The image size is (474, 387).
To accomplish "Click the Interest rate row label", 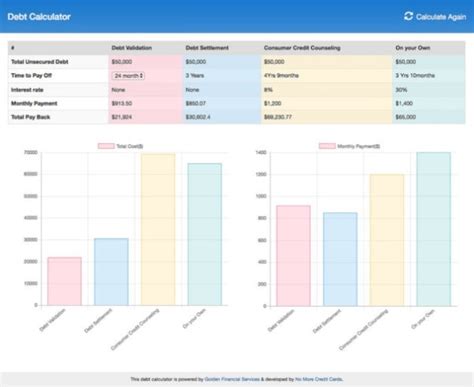I will tap(27, 90).
